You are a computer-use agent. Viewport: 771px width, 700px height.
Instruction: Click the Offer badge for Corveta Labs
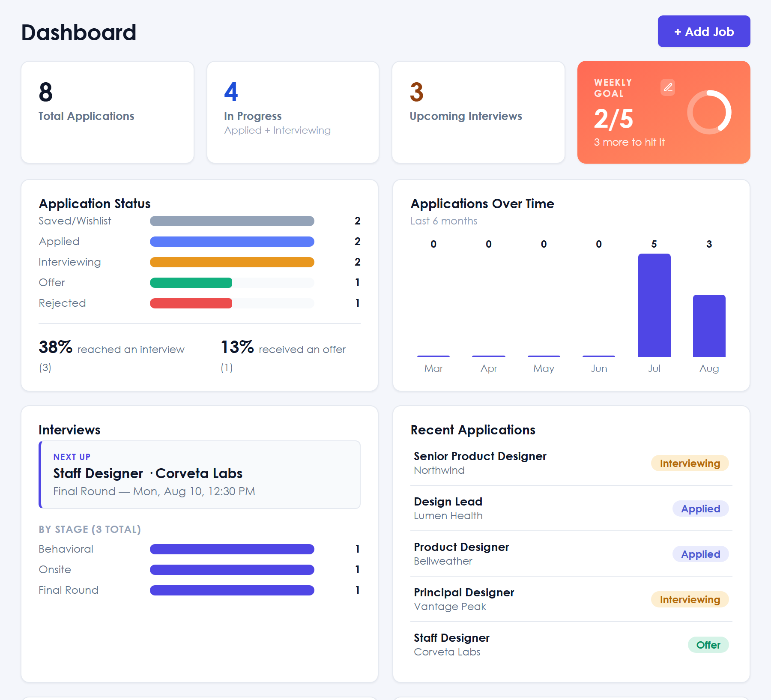tap(708, 645)
